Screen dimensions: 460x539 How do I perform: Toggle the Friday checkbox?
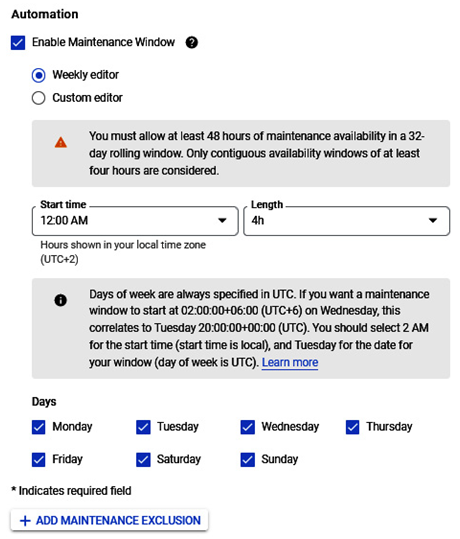point(39,460)
